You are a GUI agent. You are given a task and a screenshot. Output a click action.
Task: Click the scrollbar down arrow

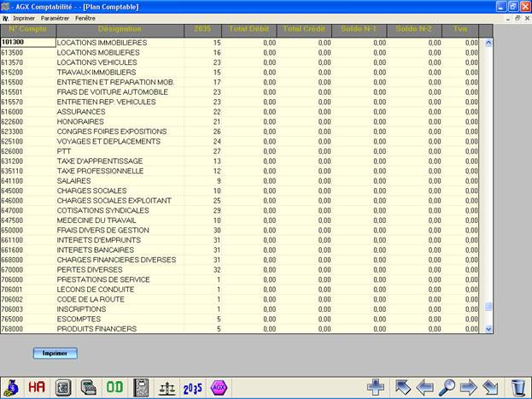click(x=488, y=328)
